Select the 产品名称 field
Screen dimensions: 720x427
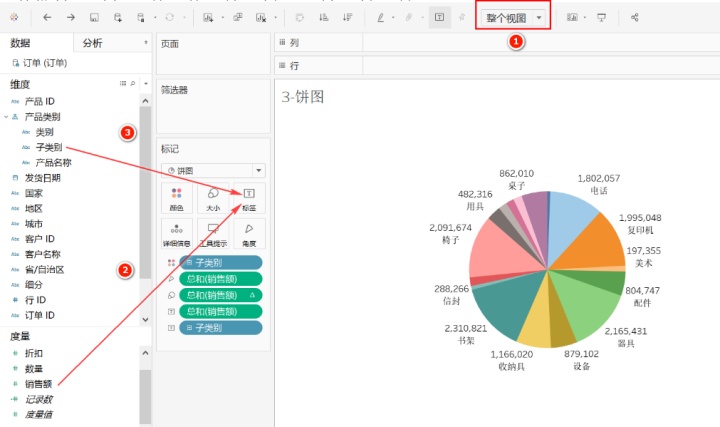[53, 163]
